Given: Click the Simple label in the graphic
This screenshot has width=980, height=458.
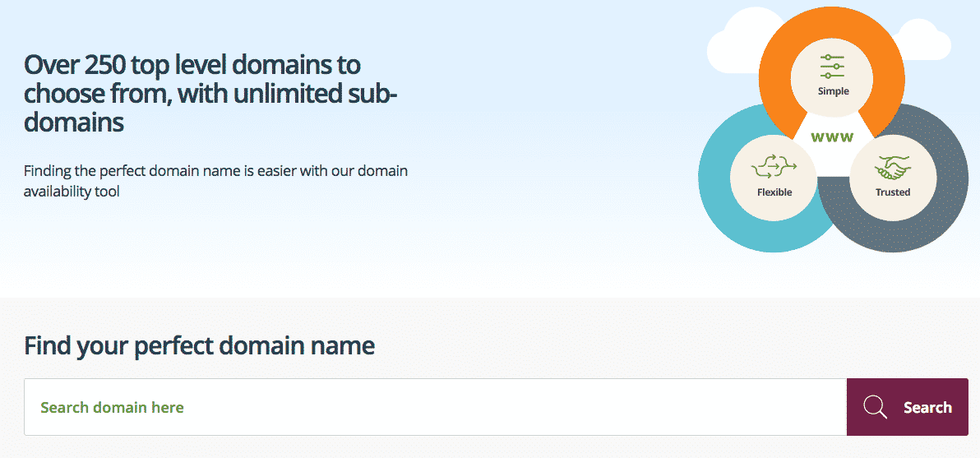Looking at the screenshot, I should (x=833, y=91).
